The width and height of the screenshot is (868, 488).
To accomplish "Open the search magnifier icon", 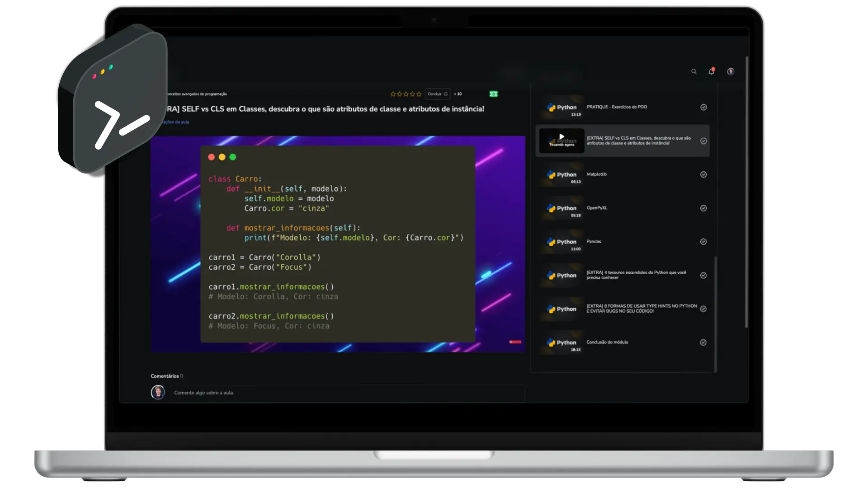I will (x=693, y=71).
